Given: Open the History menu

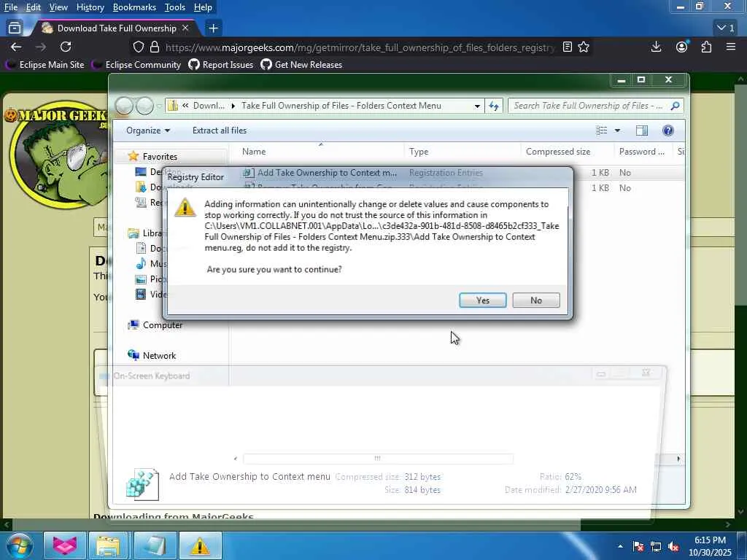Looking at the screenshot, I should 90,7.
